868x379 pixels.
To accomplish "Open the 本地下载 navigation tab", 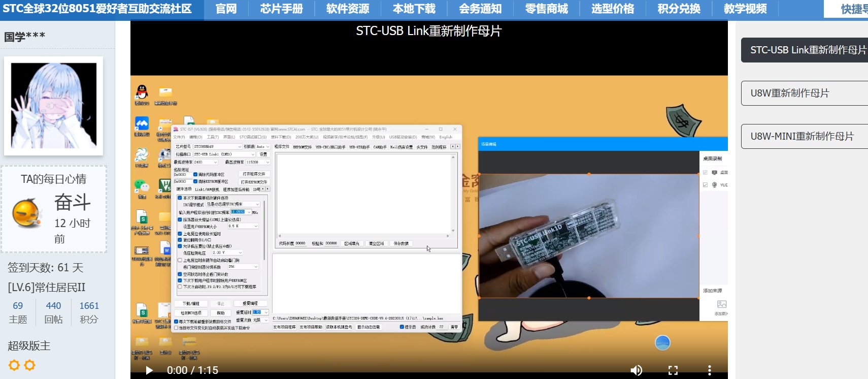I will pos(414,9).
